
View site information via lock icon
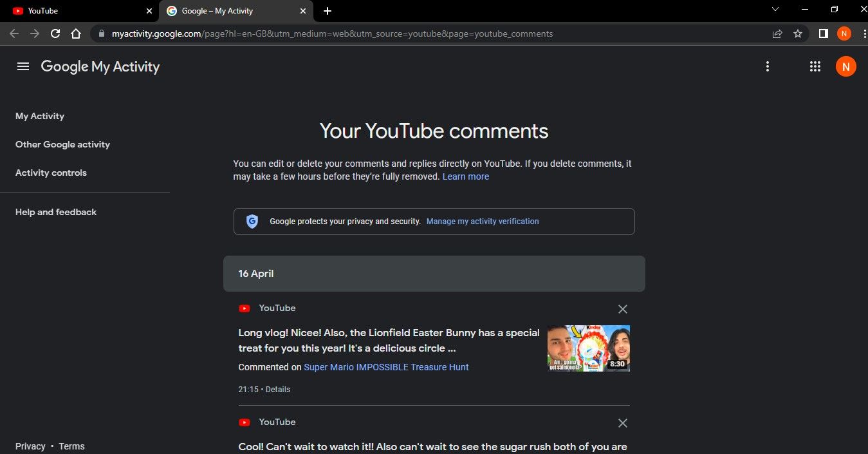(102, 33)
